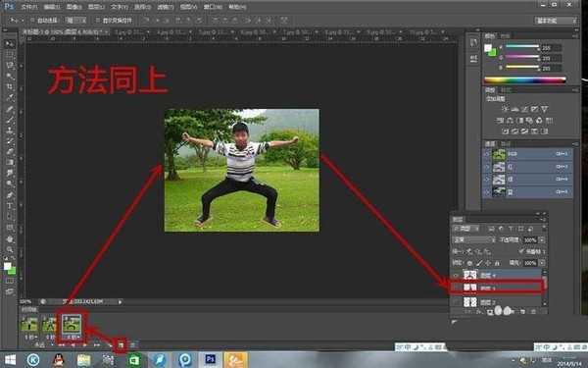The image size is (588, 368).
Task: Select the Horizontal Type tool
Action: 10,206
